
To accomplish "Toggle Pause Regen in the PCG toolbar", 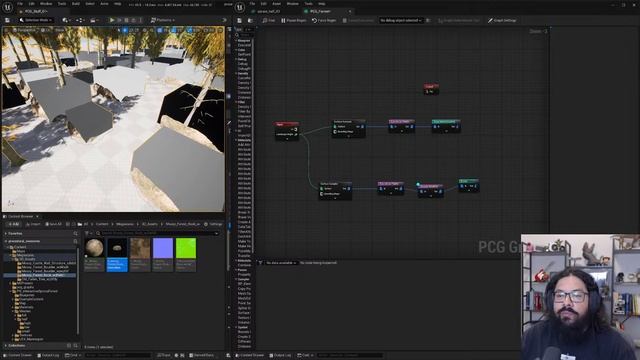I will [294, 20].
